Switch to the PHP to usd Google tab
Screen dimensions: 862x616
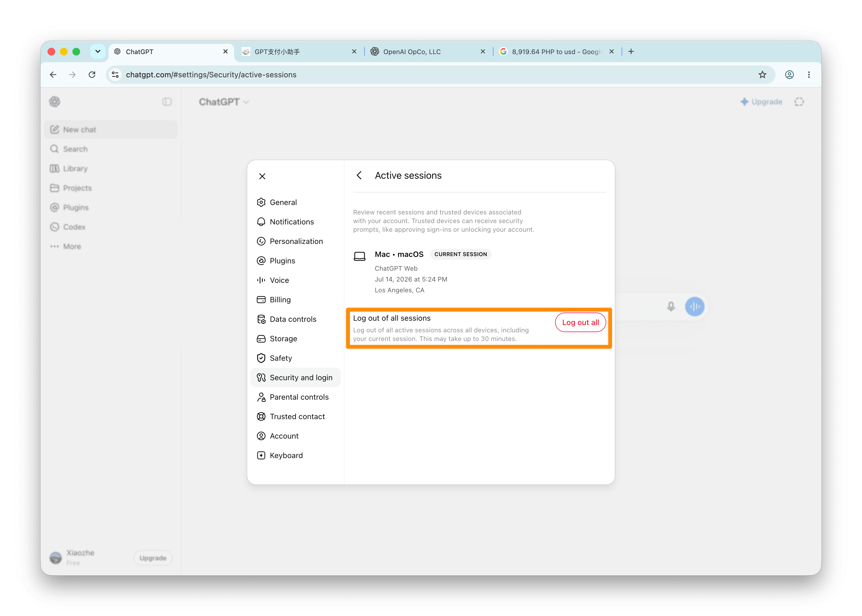(557, 52)
